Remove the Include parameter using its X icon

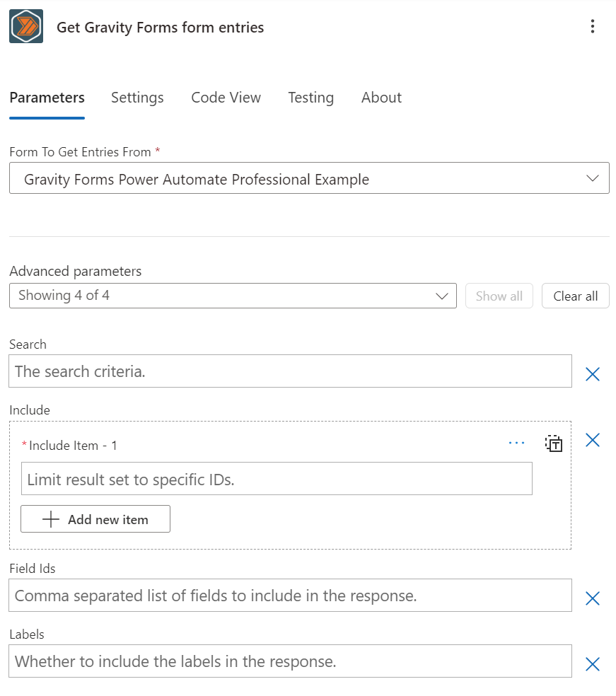coord(593,440)
